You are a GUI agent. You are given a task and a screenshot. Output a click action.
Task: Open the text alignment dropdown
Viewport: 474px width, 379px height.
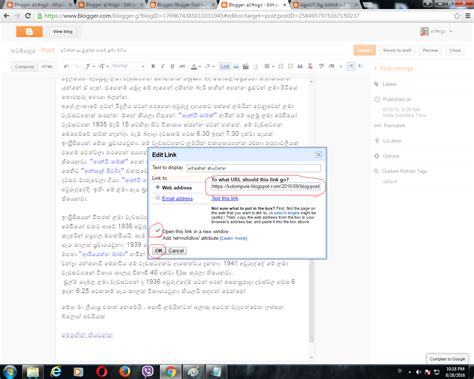[269, 67]
